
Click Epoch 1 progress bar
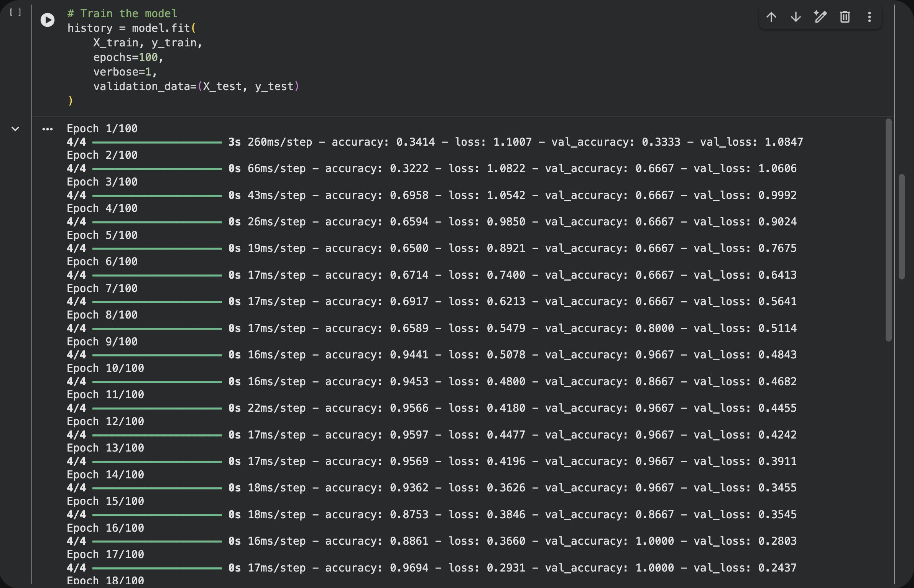157,143
